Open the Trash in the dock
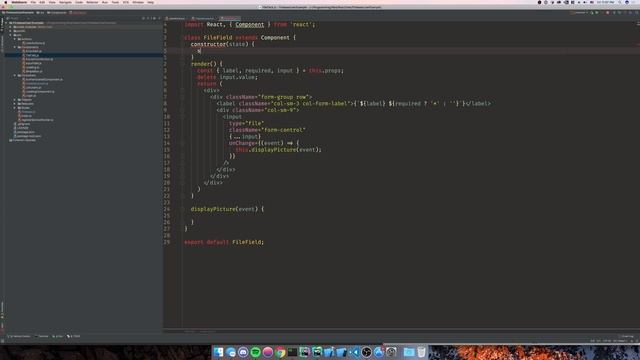640x360 pixels. point(421,352)
